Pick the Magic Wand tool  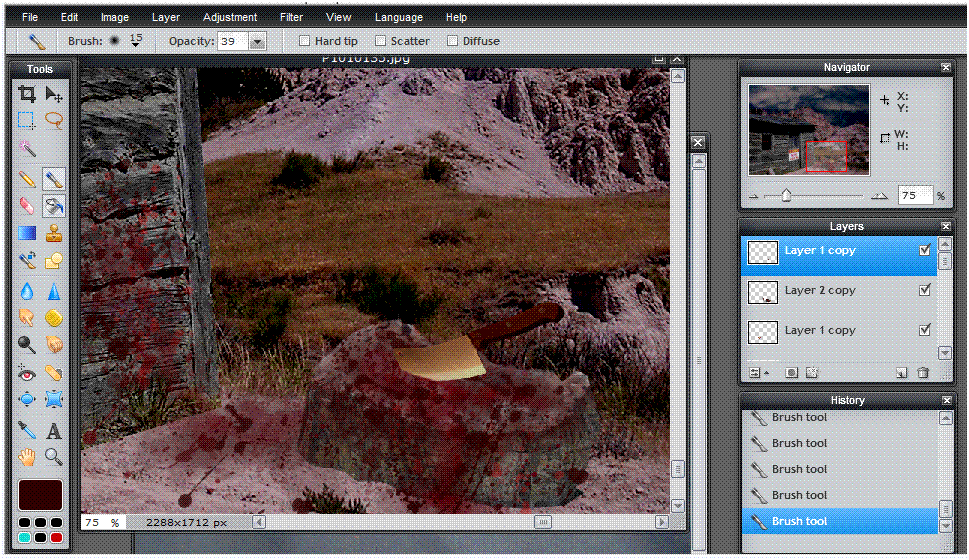27,149
